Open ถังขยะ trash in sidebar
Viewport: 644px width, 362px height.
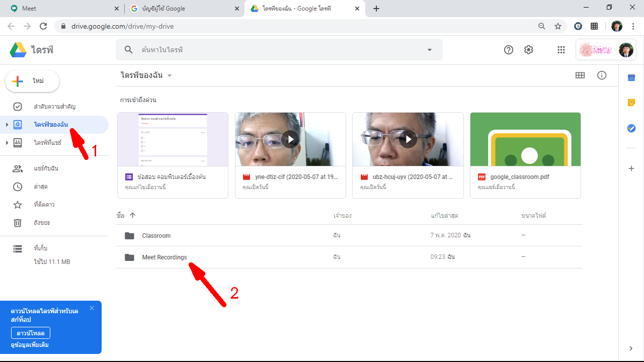pos(42,223)
